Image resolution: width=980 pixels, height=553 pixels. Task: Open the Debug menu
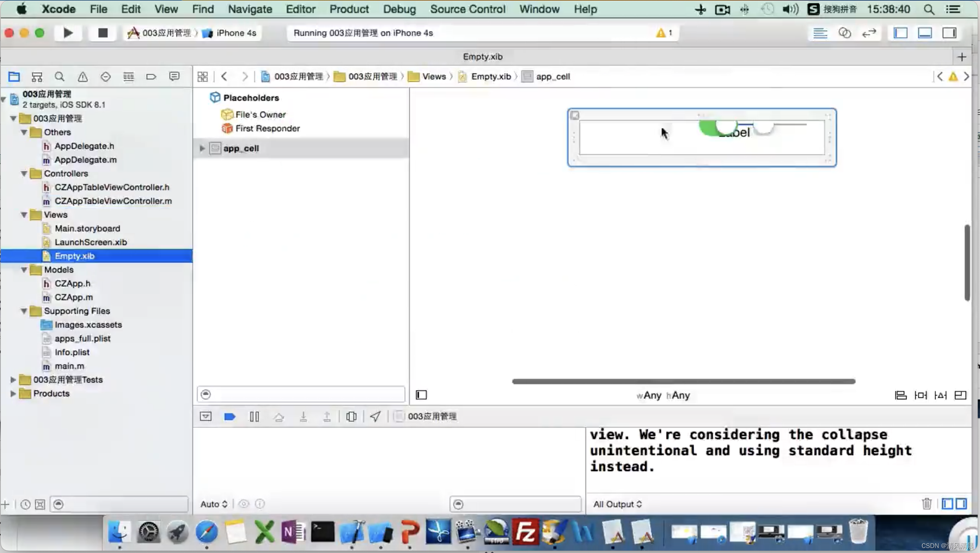(x=400, y=9)
